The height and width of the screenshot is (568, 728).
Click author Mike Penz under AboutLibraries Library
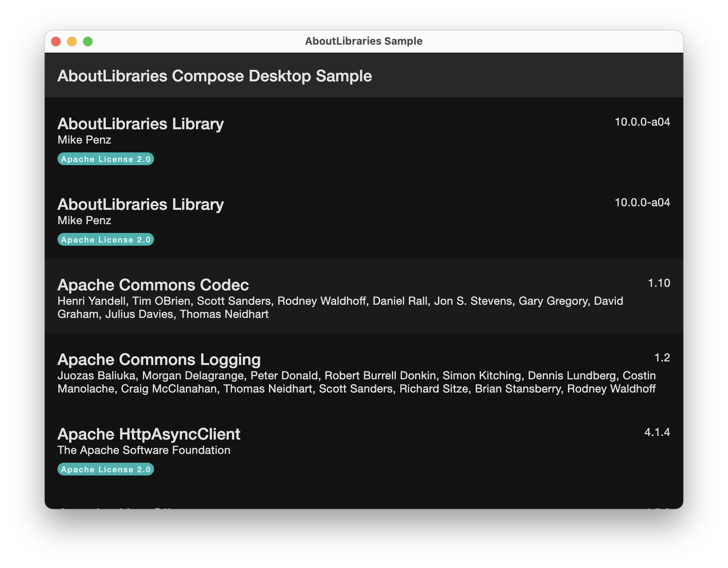coord(84,140)
